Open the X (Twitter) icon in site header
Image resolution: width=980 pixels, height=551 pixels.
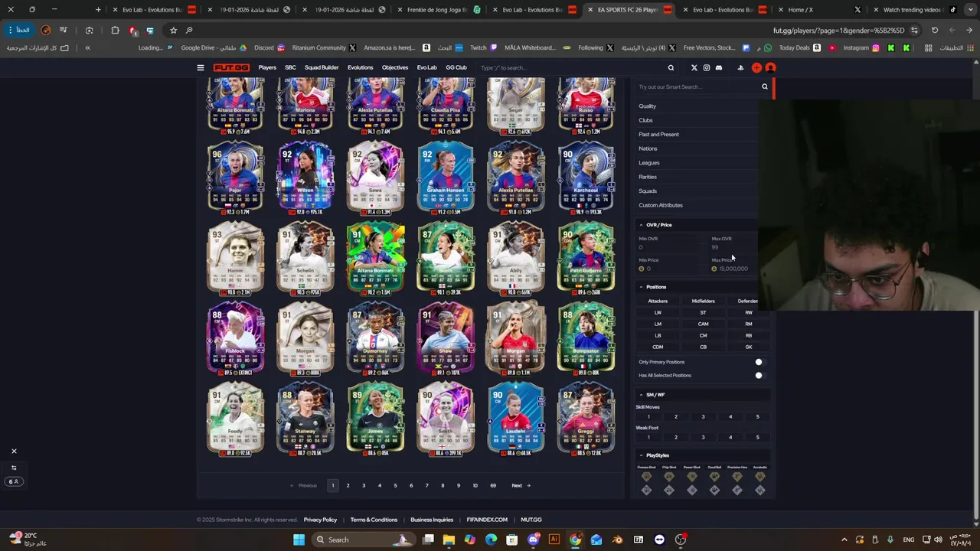(x=694, y=67)
